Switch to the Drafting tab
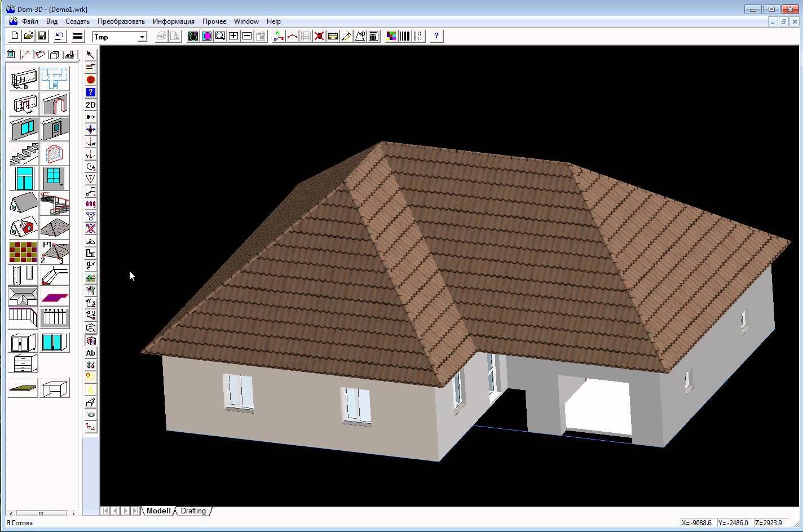The height and width of the screenshot is (532, 803). click(x=193, y=511)
